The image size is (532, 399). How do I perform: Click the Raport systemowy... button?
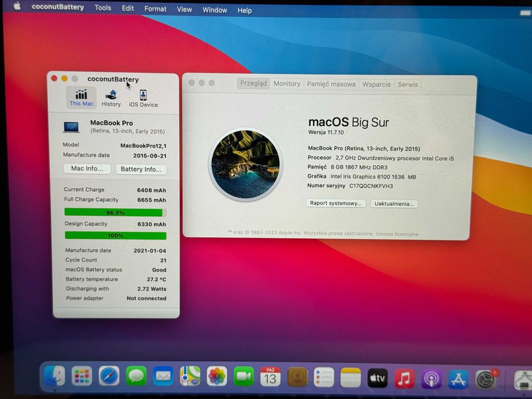(335, 203)
